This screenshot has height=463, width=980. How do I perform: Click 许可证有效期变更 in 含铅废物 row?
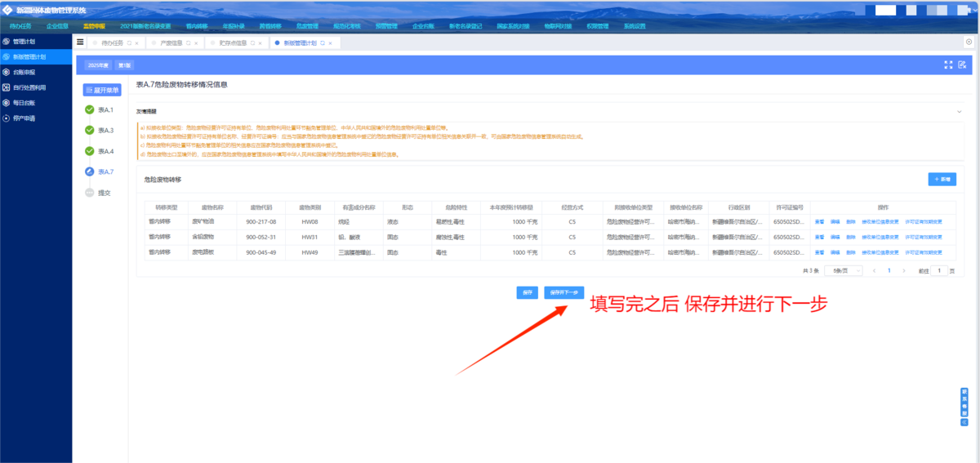point(923,237)
